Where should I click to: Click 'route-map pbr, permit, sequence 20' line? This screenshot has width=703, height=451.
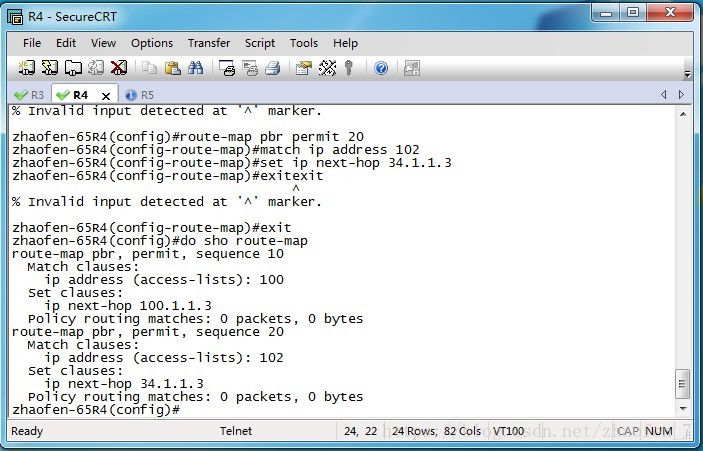point(148,332)
